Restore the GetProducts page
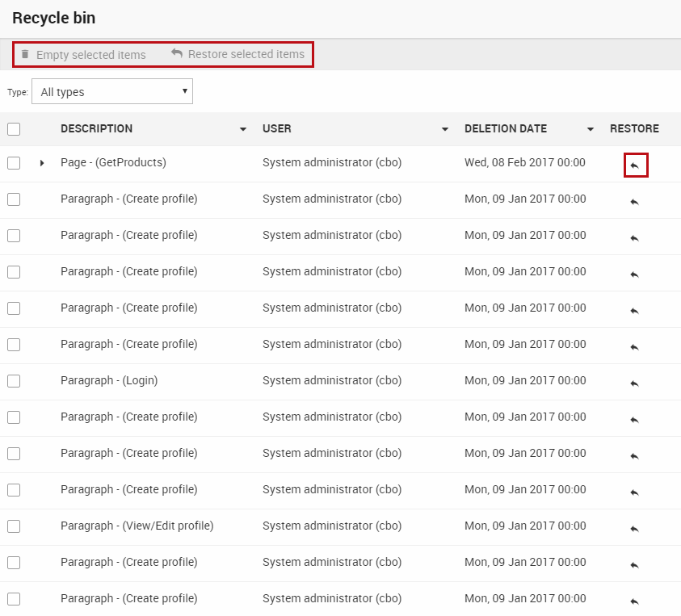The width and height of the screenshot is (681, 616). point(635,166)
